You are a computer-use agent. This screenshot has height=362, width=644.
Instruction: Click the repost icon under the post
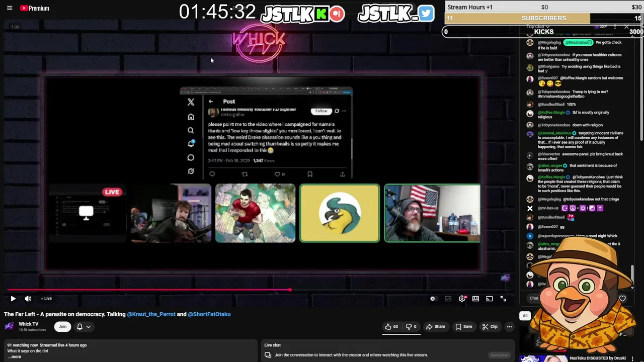point(245,174)
